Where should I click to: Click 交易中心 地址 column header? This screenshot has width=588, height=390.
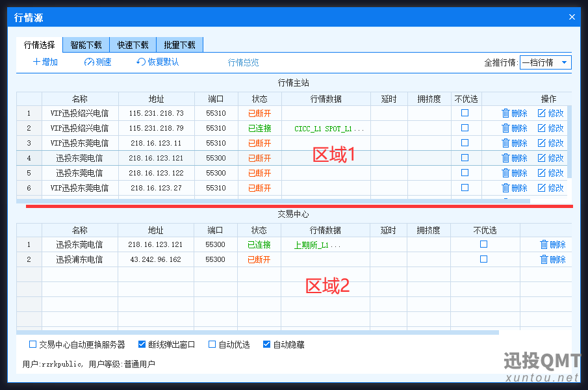[156, 230]
